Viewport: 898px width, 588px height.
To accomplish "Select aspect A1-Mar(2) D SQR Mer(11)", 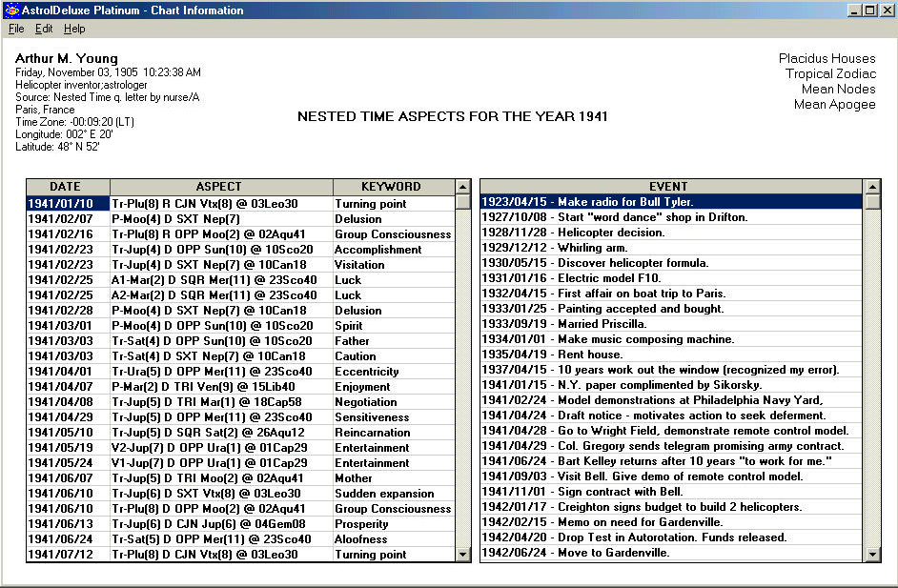I will pos(221,280).
